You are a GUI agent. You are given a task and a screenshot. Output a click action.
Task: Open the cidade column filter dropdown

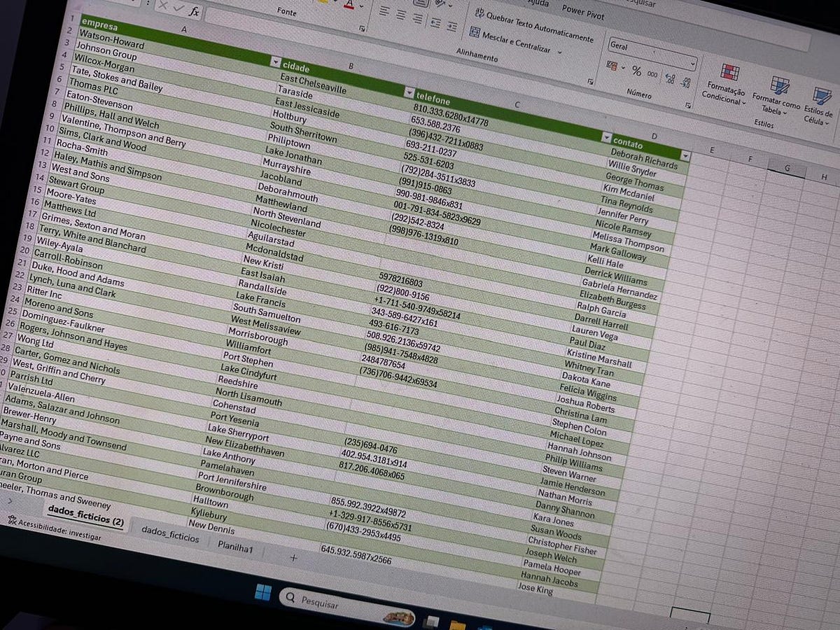coord(409,92)
